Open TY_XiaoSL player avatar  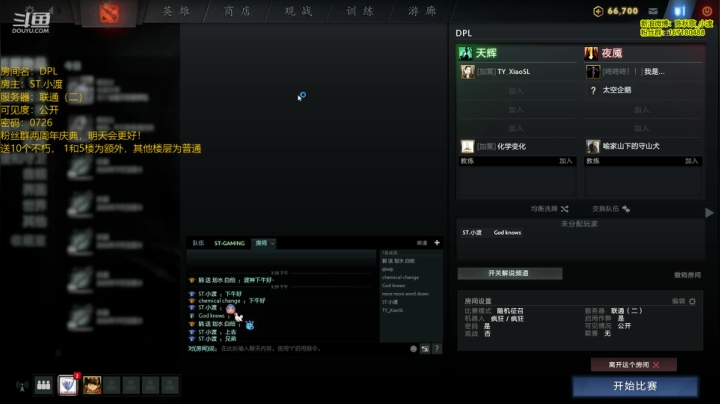[x=467, y=72]
